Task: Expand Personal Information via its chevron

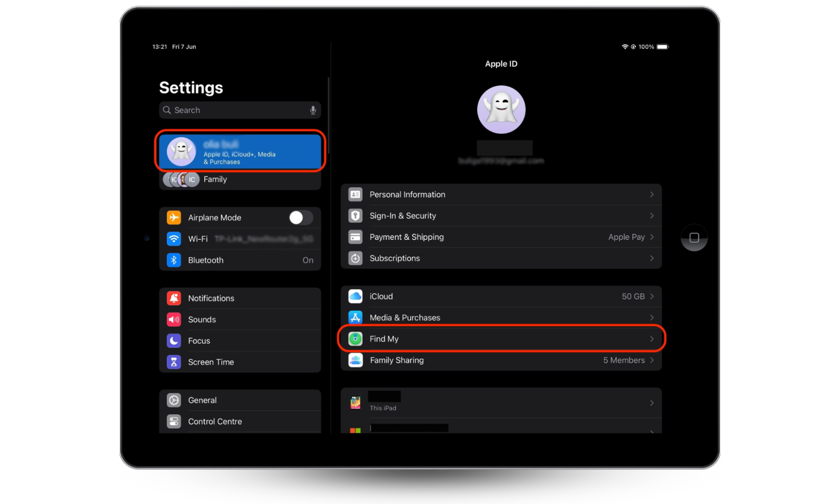Action: click(x=652, y=194)
